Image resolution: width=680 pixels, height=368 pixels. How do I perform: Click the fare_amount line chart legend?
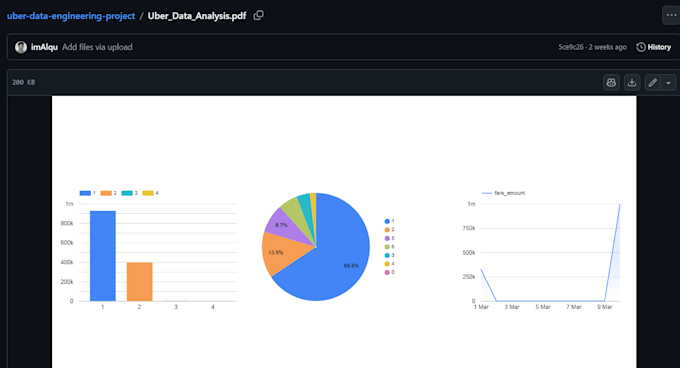point(504,193)
